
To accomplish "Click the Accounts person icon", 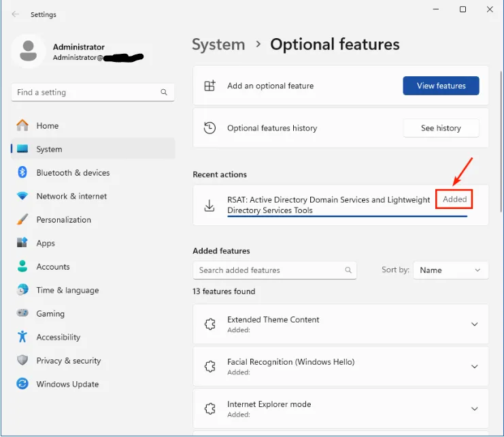I will pos(22,267).
